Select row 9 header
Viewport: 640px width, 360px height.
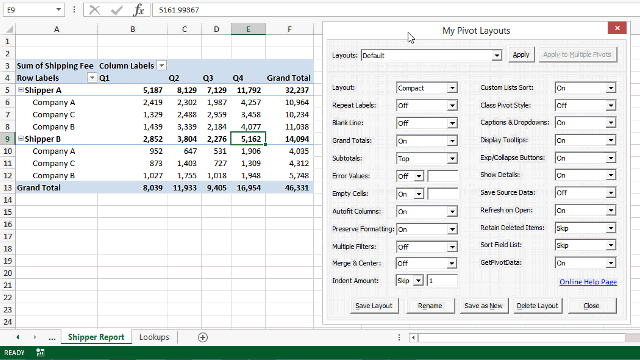click(x=8, y=139)
